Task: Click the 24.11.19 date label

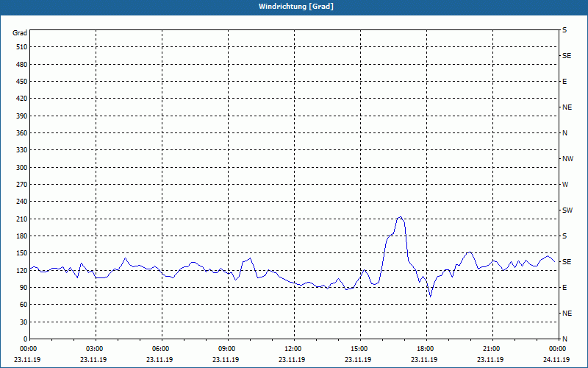Action: pyautogui.click(x=556, y=360)
